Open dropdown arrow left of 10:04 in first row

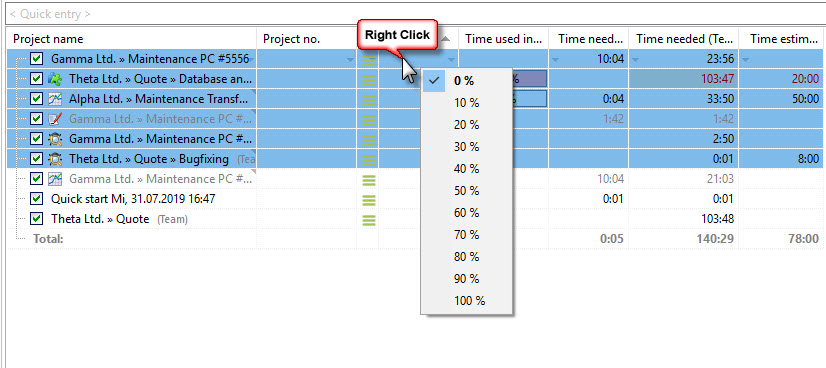pos(556,59)
